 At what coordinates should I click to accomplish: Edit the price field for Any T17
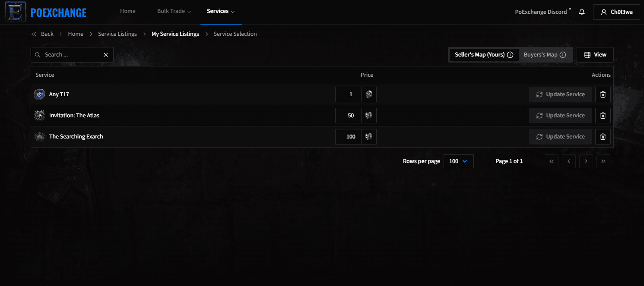click(348, 94)
